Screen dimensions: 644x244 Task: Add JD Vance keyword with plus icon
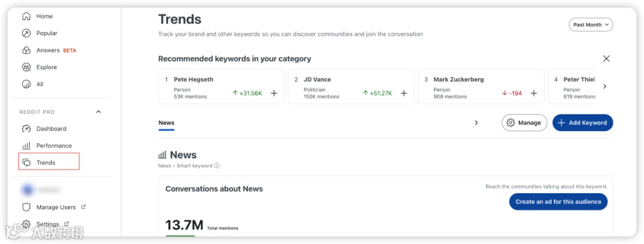click(404, 93)
